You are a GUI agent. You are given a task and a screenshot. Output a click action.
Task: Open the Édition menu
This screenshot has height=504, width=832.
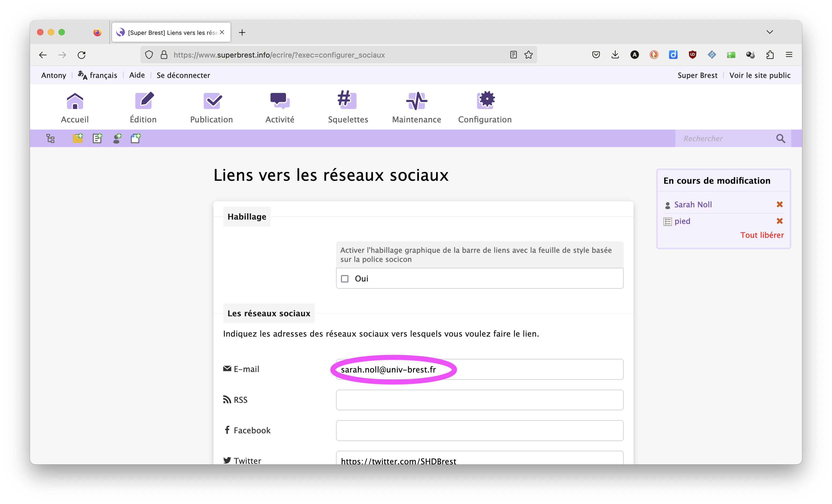click(x=143, y=108)
